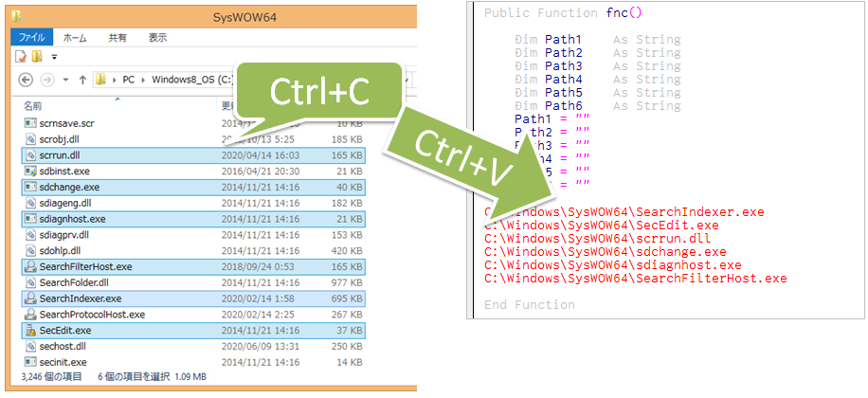
Task: Open the recent locations dropdown arrow
Action: (66, 80)
